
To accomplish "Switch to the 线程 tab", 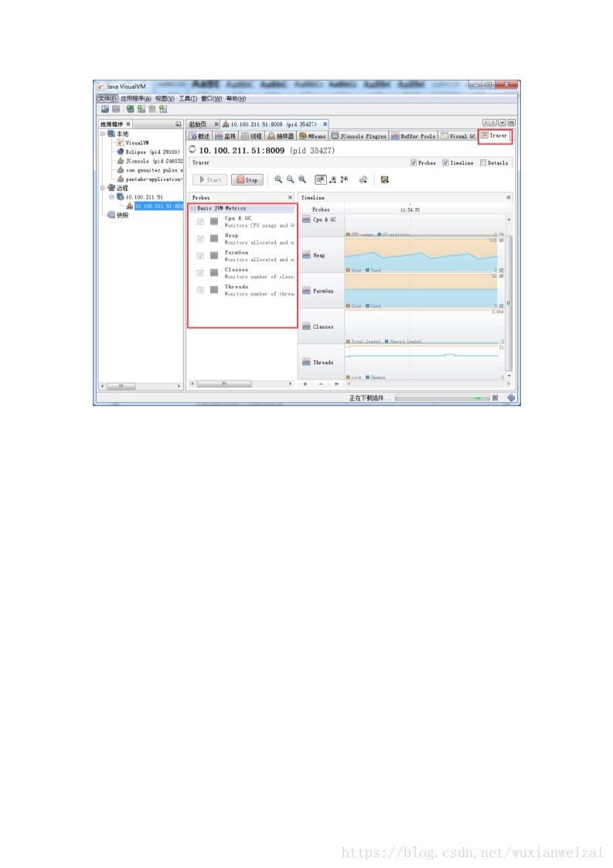I will tap(252, 135).
